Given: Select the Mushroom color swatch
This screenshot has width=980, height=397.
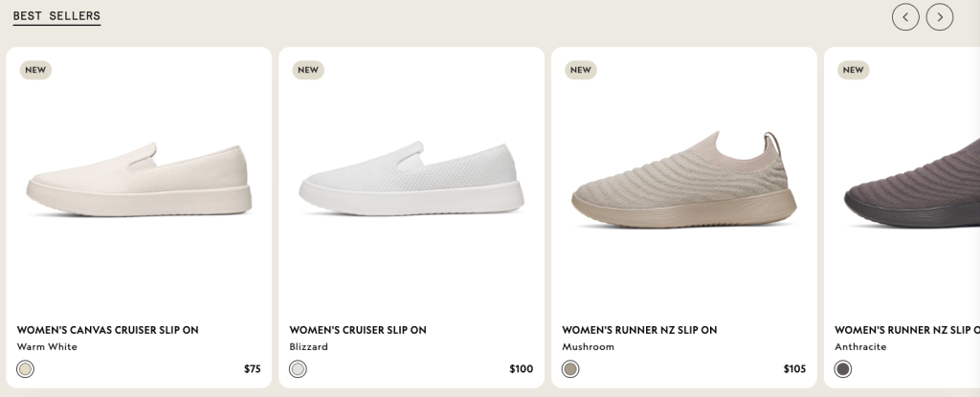Looking at the screenshot, I should pyautogui.click(x=570, y=369).
